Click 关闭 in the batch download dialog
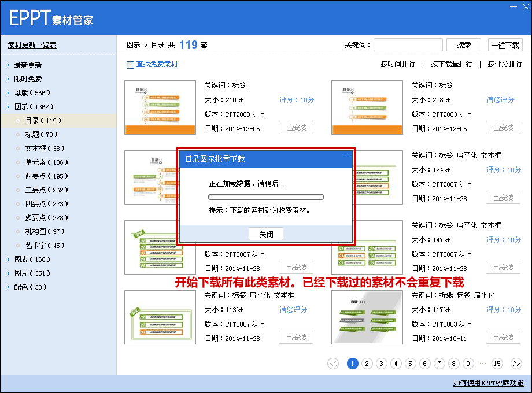 (266, 234)
